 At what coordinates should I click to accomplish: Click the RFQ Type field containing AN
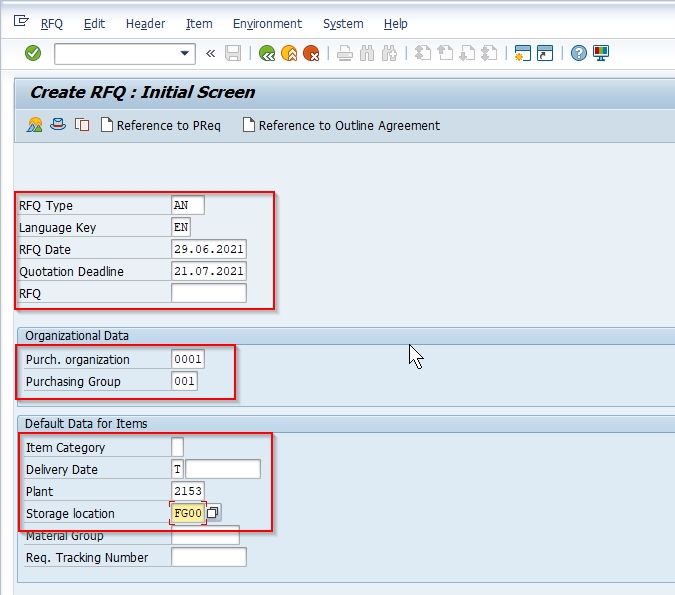pyautogui.click(x=188, y=205)
